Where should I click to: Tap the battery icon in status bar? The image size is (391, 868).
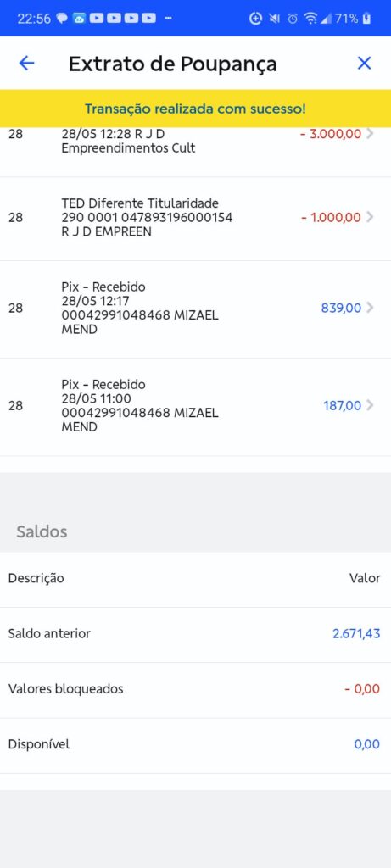click(x=366, y=19)
